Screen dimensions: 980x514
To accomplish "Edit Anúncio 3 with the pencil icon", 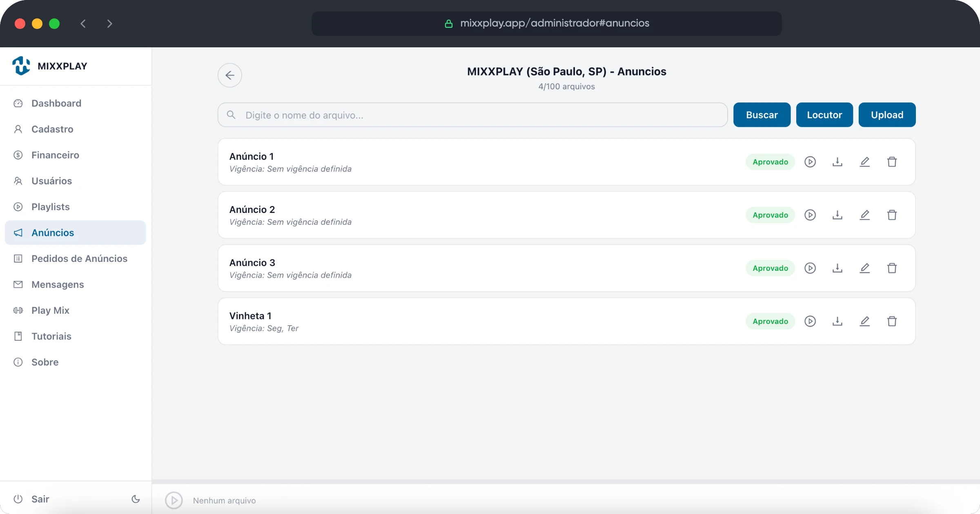I will [x=865, y=268].
